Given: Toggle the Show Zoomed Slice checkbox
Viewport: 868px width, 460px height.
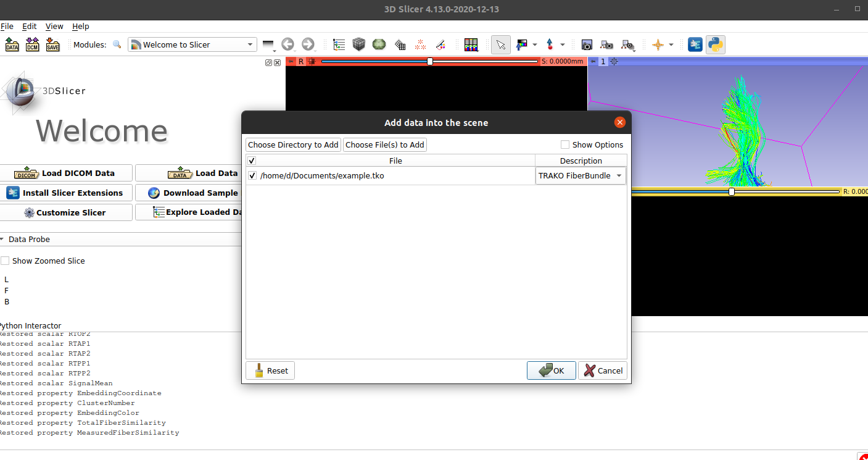Looking at the screenshot, I should coord(5,260).
